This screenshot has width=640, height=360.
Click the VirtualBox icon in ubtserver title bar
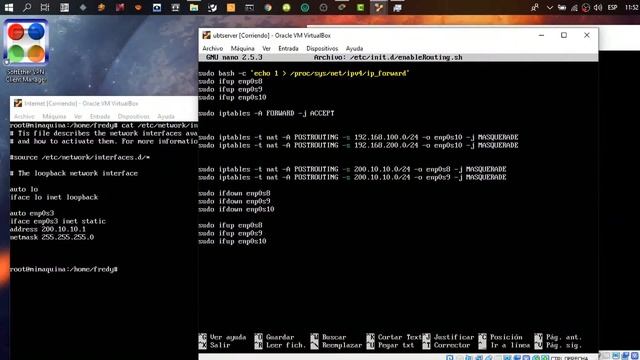(207, 36)
